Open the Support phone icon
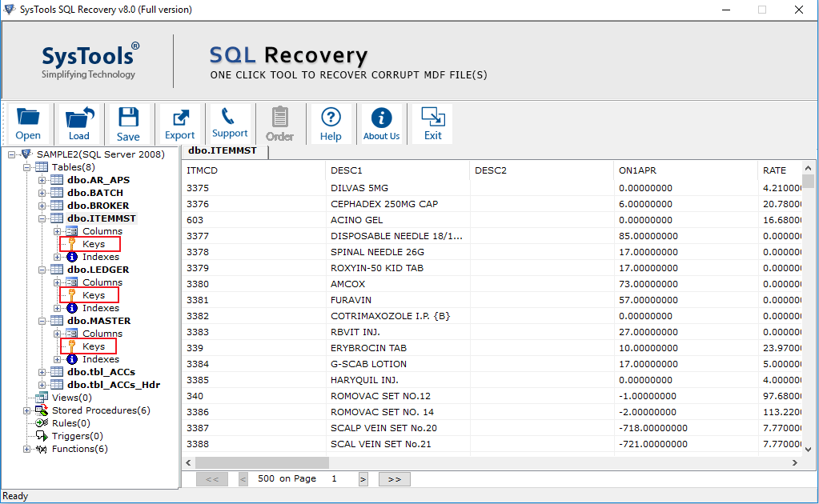This screenshot has width=819, height=504. (229, 116)
